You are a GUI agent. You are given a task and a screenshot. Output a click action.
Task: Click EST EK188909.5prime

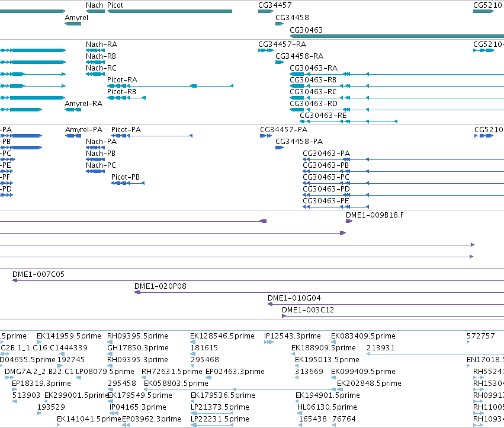[x=323, y=348]
